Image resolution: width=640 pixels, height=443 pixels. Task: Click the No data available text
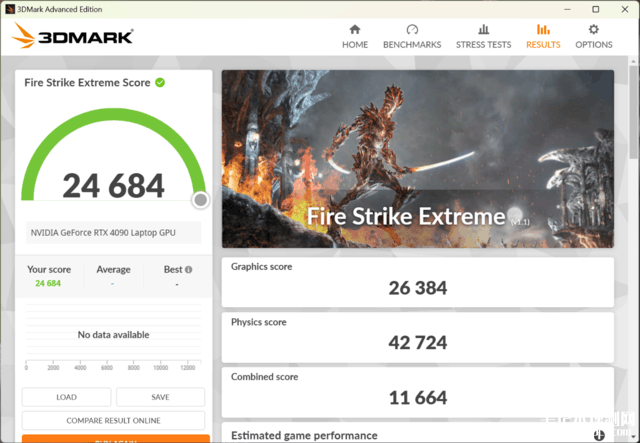(113, 335)
